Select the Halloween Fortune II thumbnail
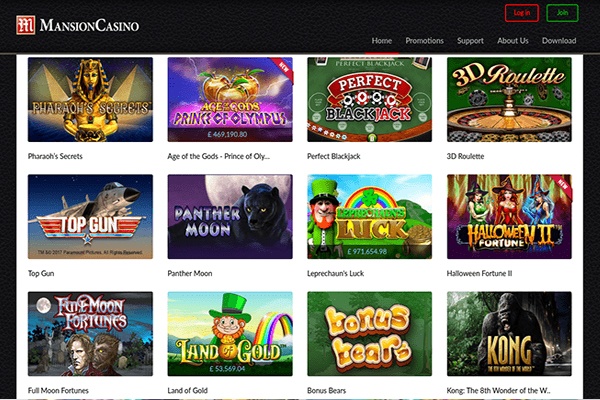The image size is (600, 400). [x=509, y=217]
